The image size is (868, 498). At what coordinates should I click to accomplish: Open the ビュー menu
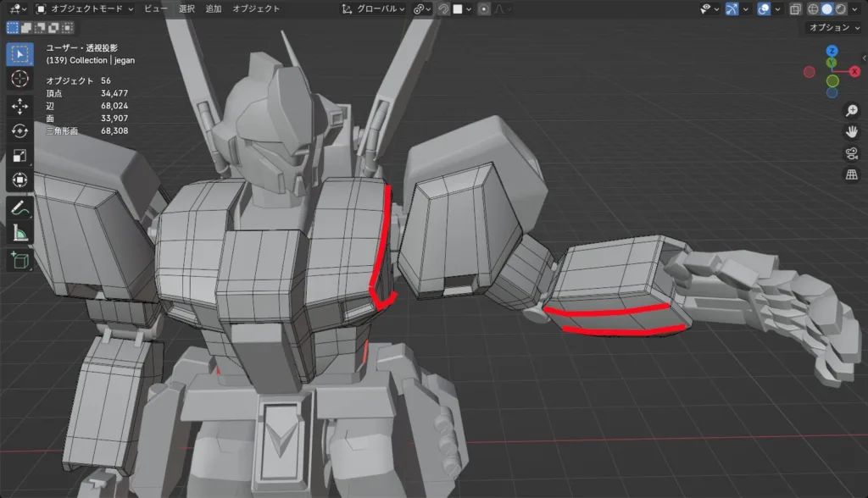coord(155,8)
